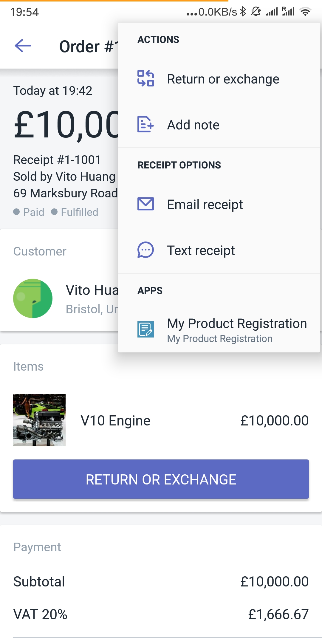Tap the V10 Engine item name
This screenshot has height=644, width=322.
pyautogui.click(x=115, y=421)
